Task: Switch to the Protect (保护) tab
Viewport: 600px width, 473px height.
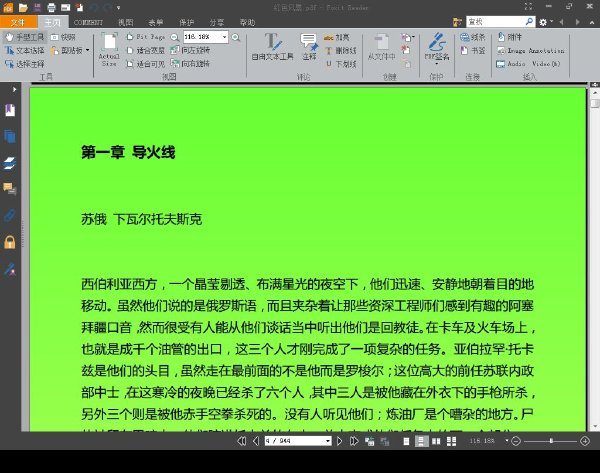Action: (186, 23)
